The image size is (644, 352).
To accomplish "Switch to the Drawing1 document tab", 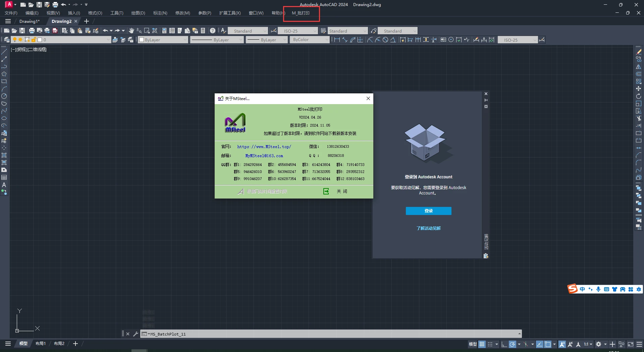I will coord(30,21).
